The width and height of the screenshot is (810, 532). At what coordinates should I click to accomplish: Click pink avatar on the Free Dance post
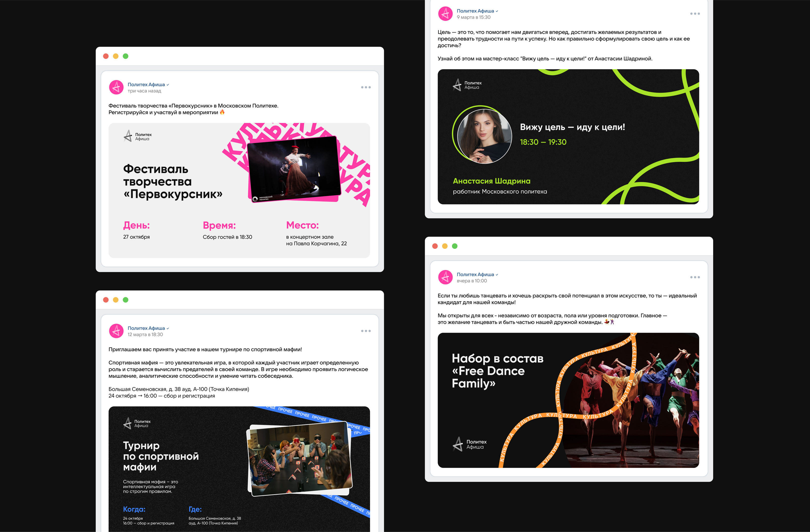click(x=445, y=277)
